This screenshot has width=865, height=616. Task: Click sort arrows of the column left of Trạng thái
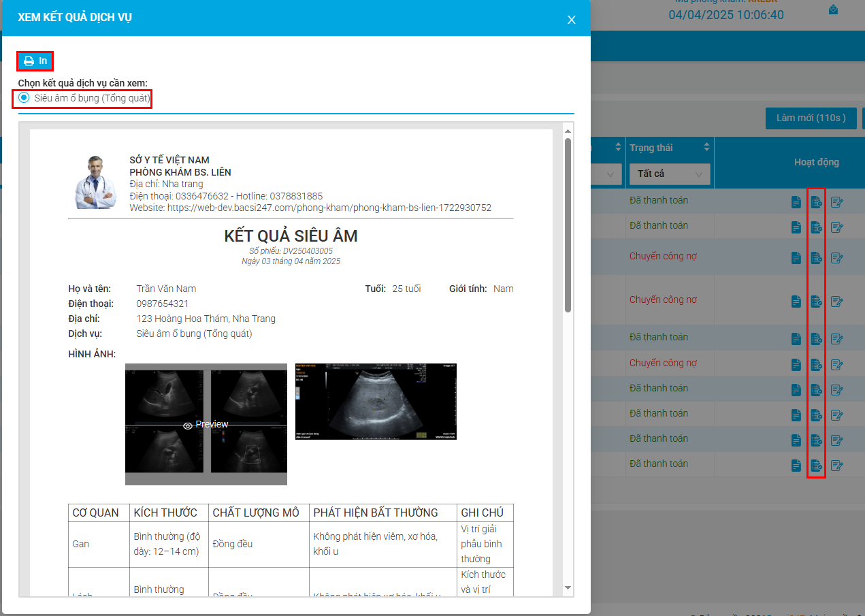[x=618, y=148]
